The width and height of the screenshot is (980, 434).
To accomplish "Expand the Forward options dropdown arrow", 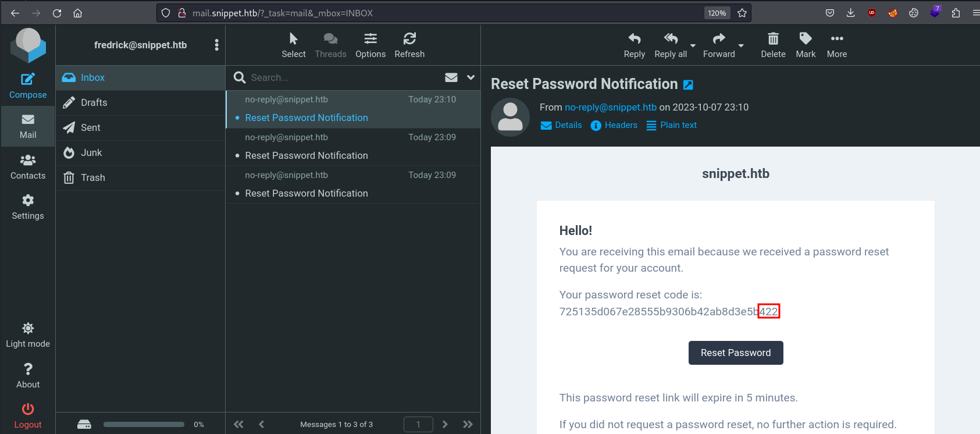I will [x=741, y=45].
